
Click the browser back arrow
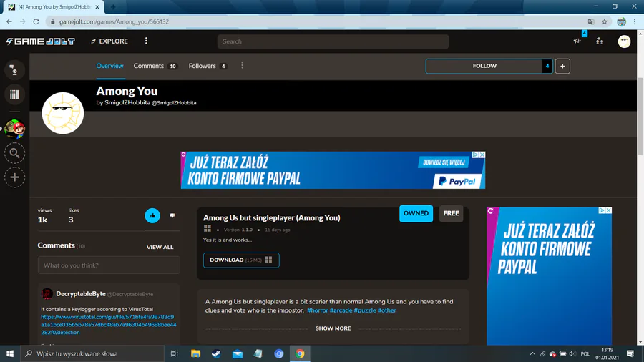pos(9,21)
